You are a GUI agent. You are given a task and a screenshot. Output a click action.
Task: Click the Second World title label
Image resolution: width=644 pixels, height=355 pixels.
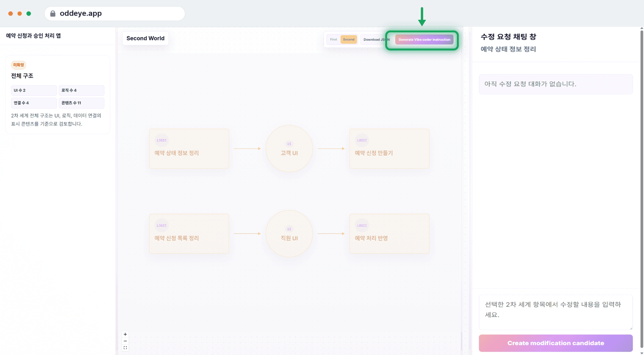(x=145, y=38)
